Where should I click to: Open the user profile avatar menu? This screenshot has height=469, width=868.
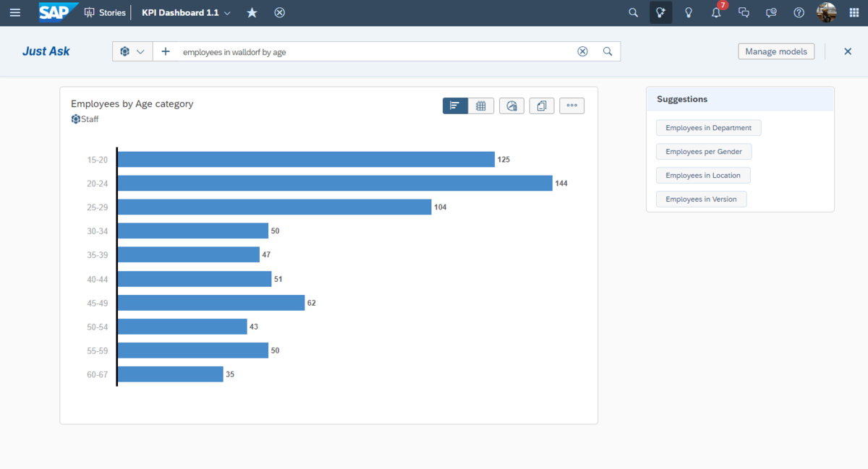[826, 13]
